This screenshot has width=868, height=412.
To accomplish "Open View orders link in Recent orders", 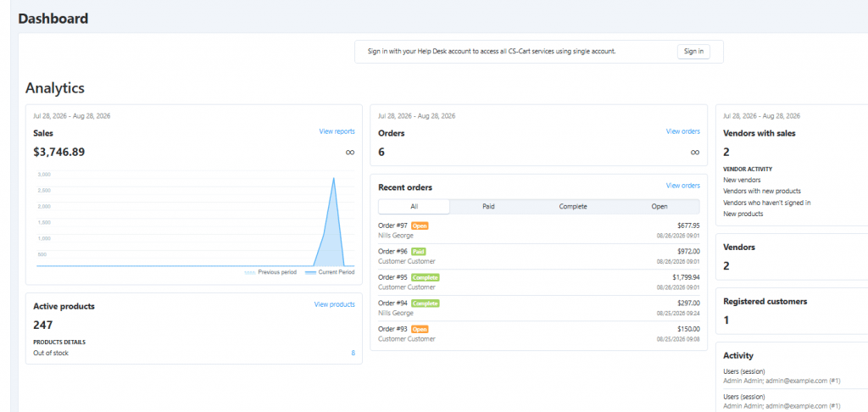I will (682, 186).
